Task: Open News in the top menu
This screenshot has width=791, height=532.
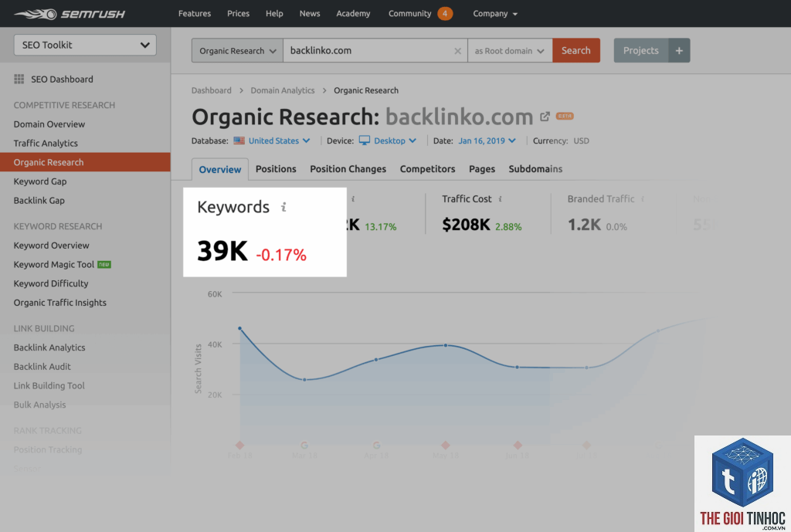Action: (310, 14)
